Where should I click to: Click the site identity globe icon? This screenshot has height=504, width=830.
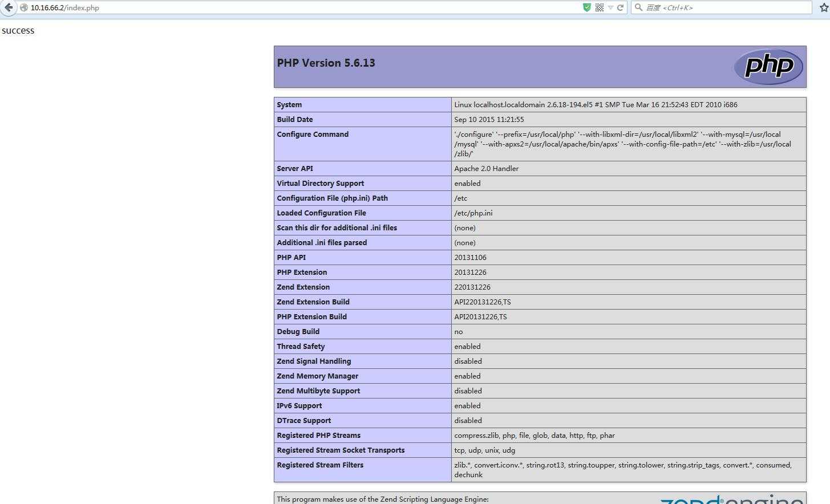click(x=24, y=7)
